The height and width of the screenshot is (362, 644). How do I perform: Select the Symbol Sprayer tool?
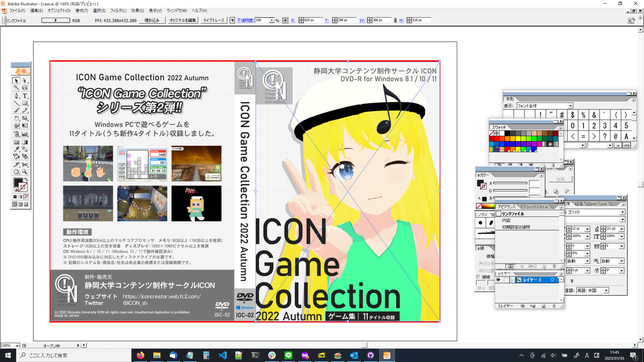pyautogui.click(x=16, y=134)
